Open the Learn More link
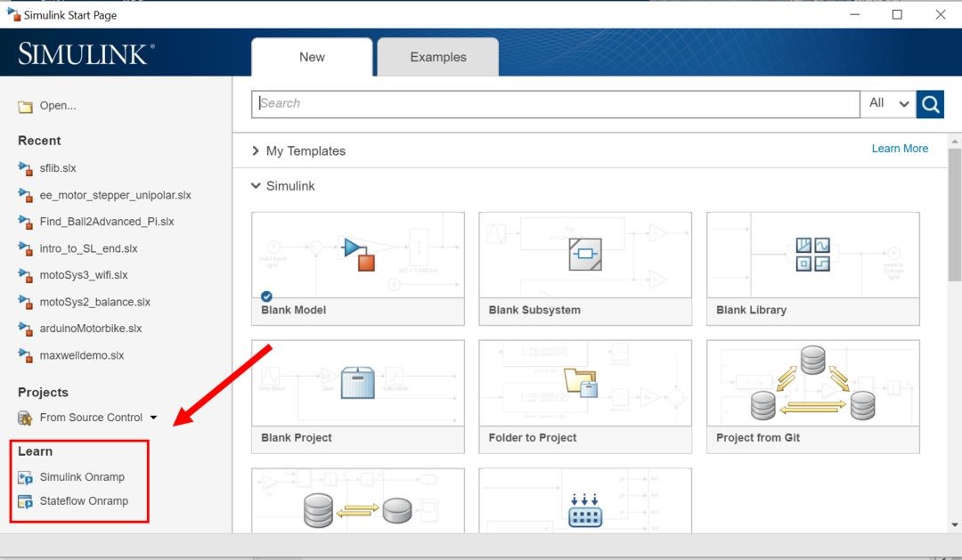This screenshot has height=560, width=962. [x=900, y=149]
